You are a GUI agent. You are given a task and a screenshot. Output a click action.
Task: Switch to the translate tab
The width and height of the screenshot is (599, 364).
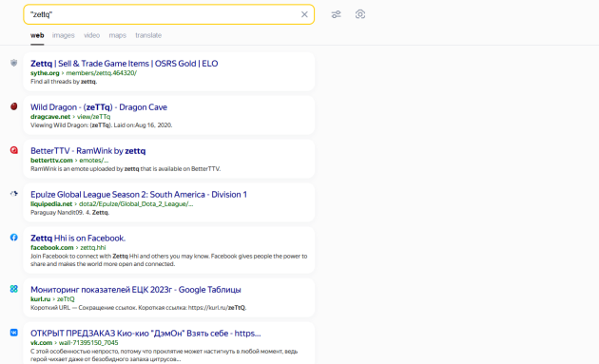pyautogui.click(x=148, y=35)
